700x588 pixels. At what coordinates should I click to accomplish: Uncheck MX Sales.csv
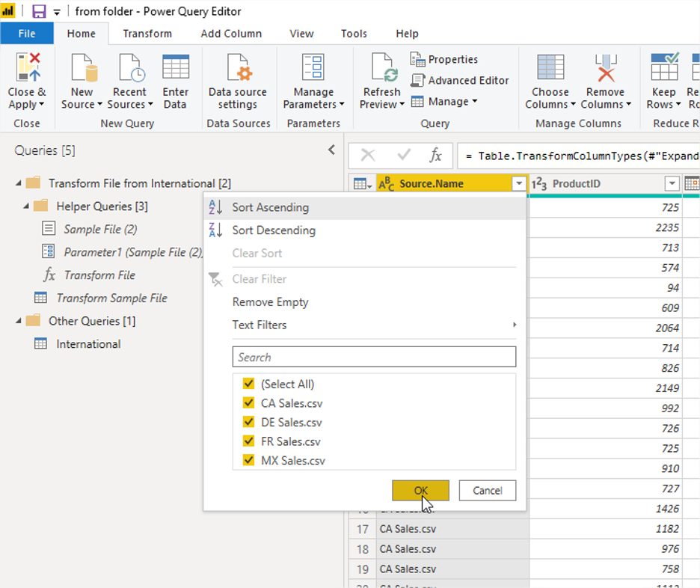[248, 460]
